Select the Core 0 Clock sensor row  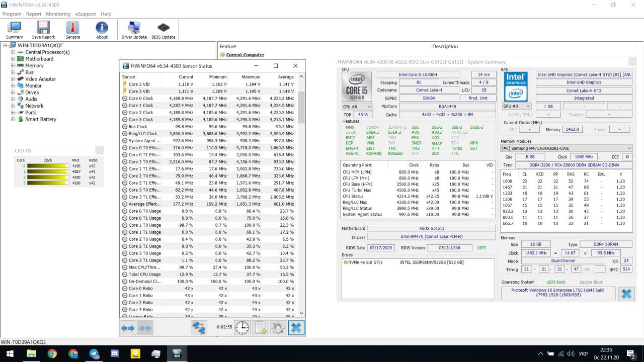pyautogui.click(x=209, y=99)
